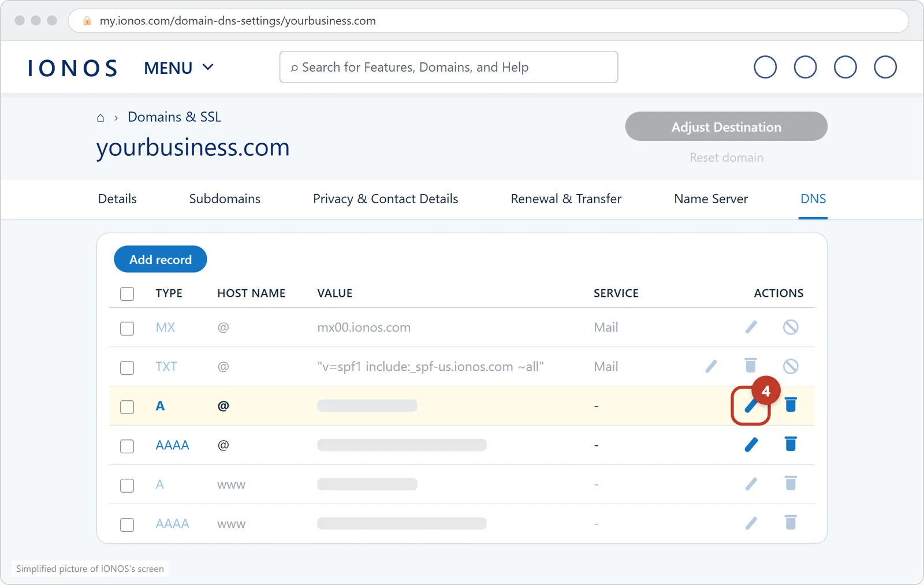The image size is (924, 585).
Task: Edit the AAAA record for host www
Action: (x=751, y=523)
